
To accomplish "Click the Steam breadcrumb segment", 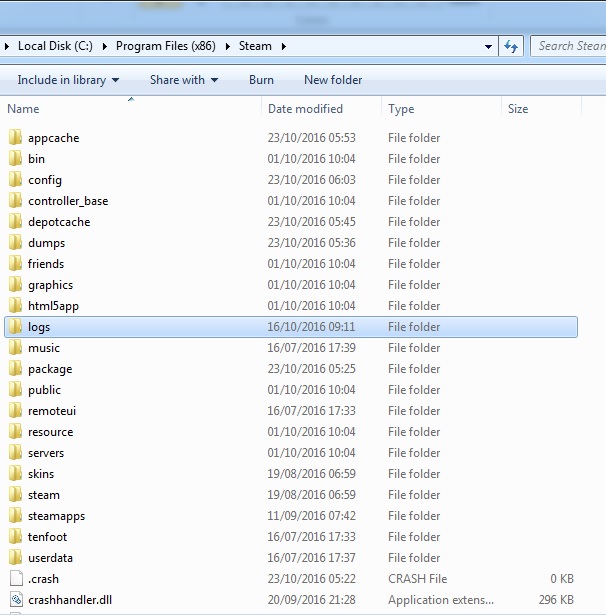I will click(x=255, y=46).
